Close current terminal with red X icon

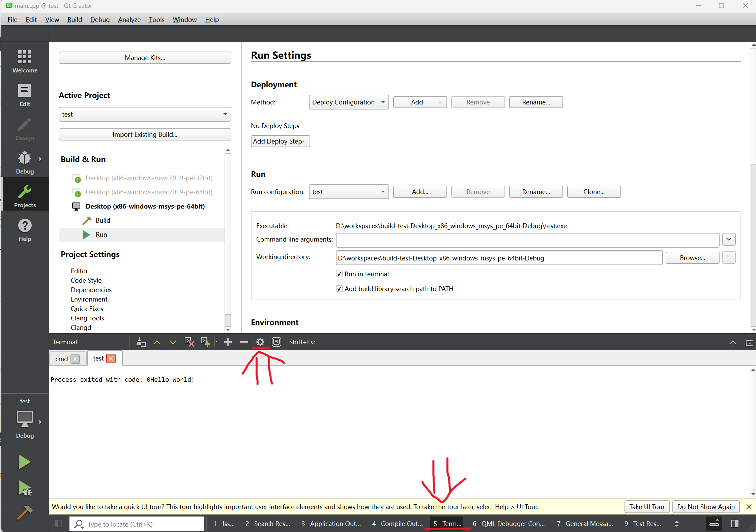189,342
